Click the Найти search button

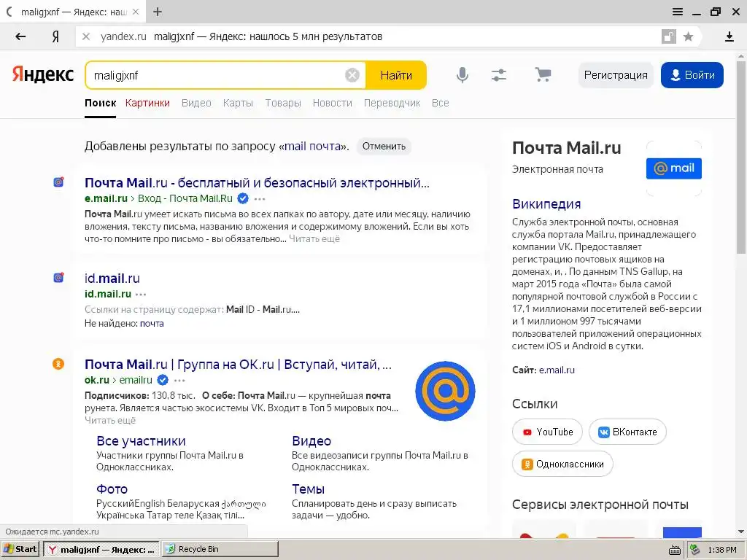click(x=396, y=75)
